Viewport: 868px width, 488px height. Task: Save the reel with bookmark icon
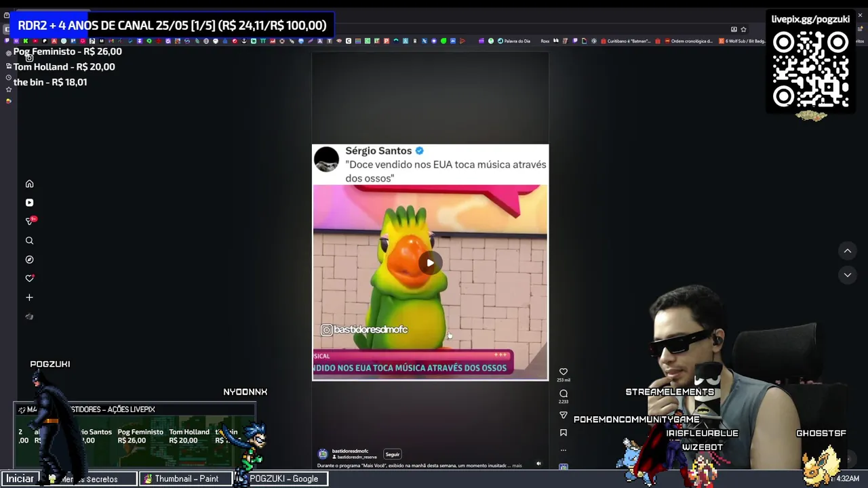pos(563,432)
